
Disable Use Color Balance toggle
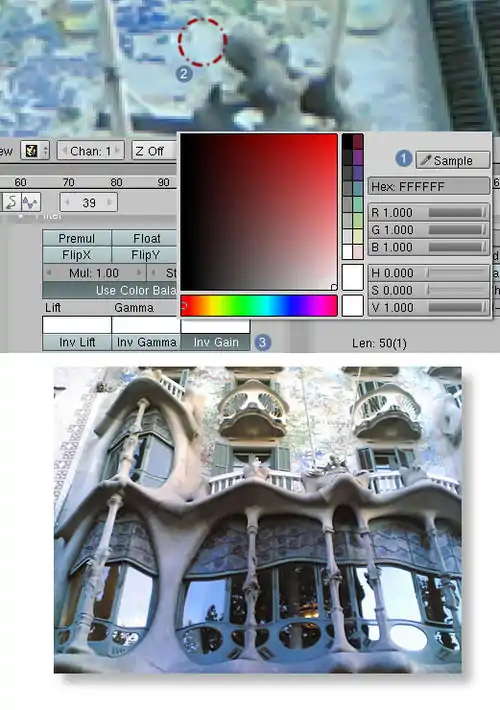(x=111, y=290)
